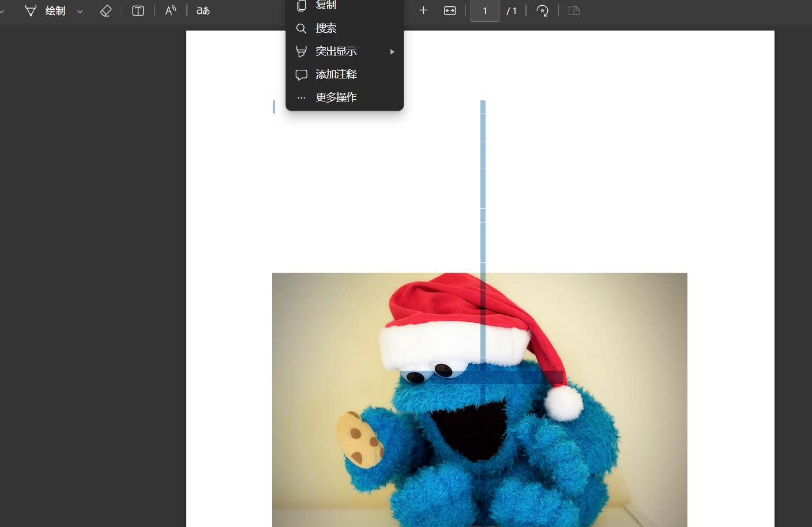Click the Add text box tool icon
The image size is (812, 527).
pos(138,10)
